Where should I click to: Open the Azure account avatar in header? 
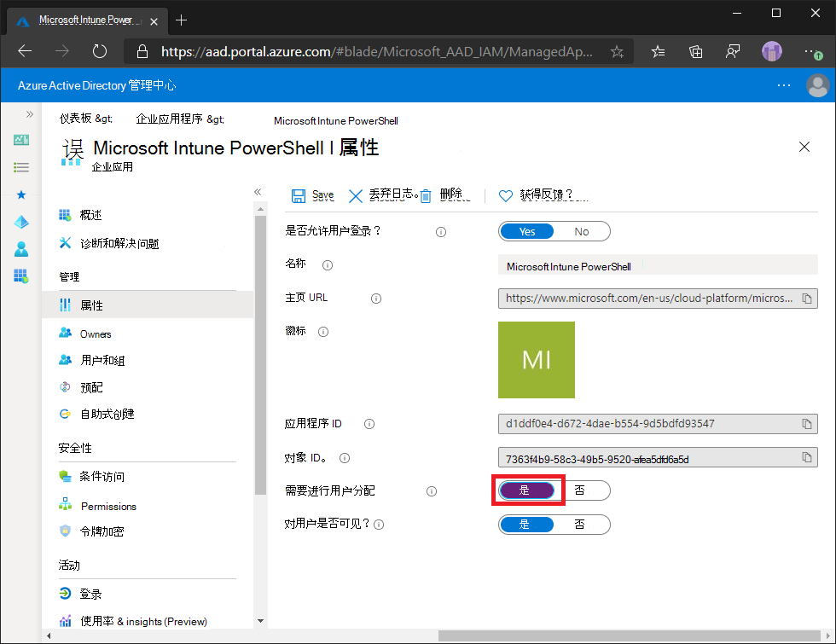[817, 85]
